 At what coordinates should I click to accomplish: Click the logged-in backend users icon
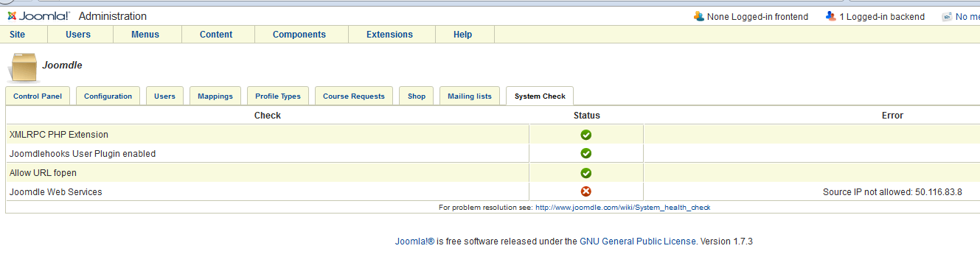[x=830, y=16]
